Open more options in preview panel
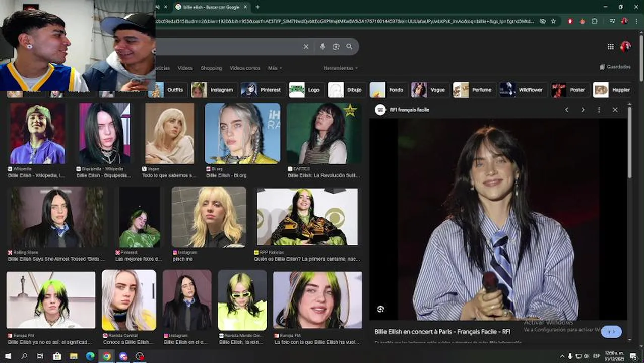The width and height of the screenshot is (644, 363). coord(599,110)
